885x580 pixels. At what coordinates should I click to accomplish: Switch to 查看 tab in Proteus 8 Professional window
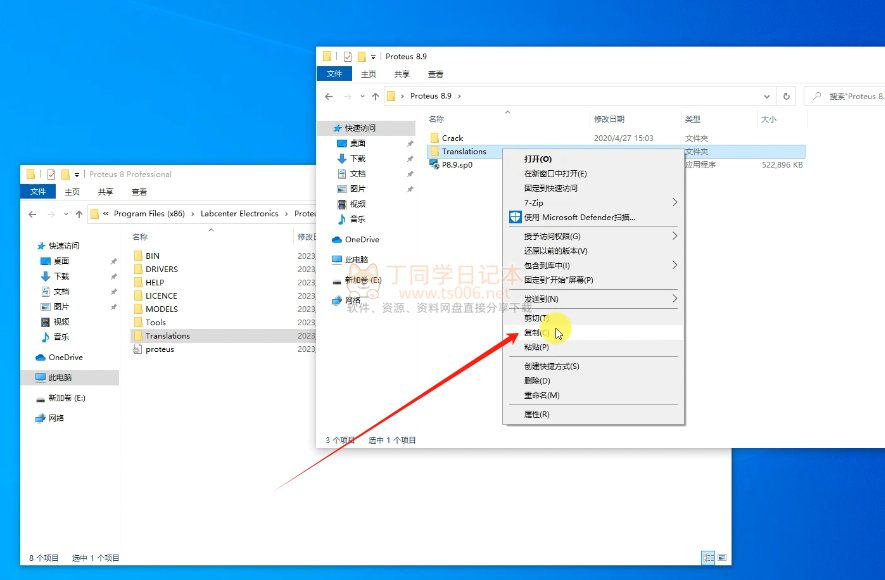coord(139,192)
